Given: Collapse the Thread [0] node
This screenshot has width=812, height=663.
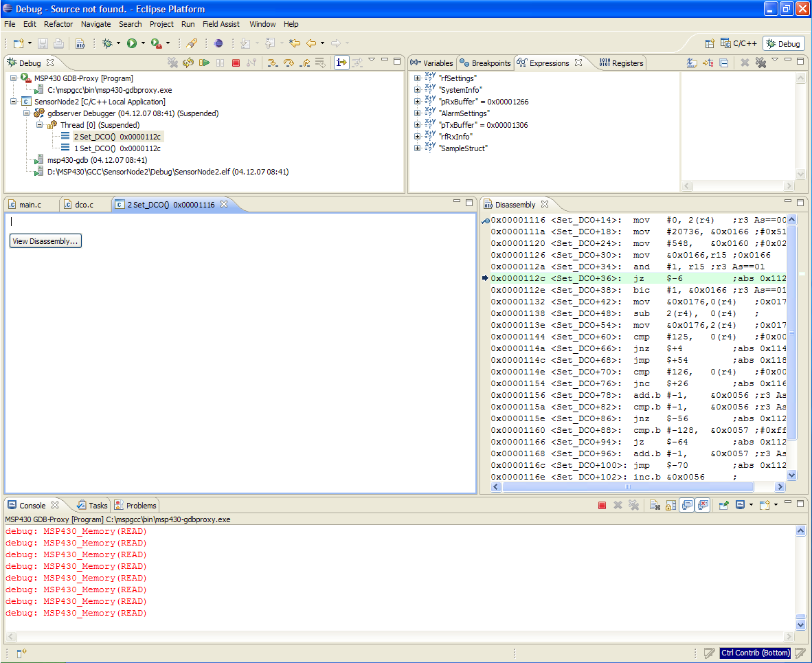Looking at the screenshot, I should (39, 125).
